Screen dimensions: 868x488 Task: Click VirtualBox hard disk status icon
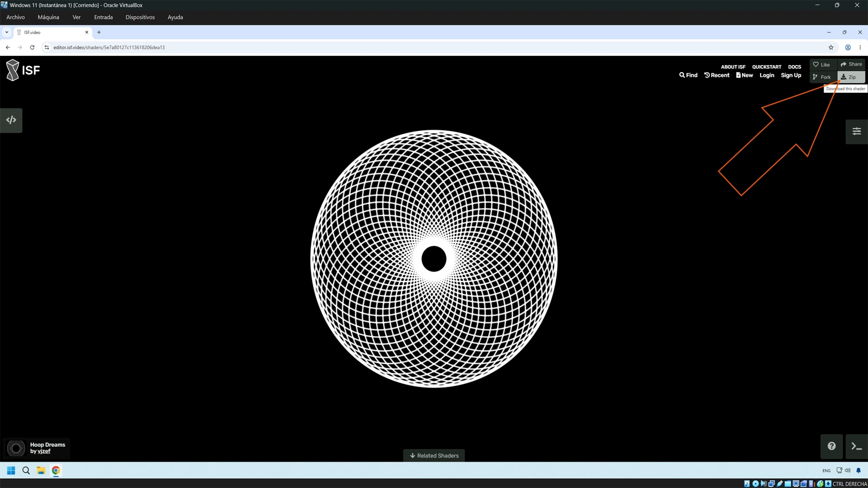click(x=747, y=483)
